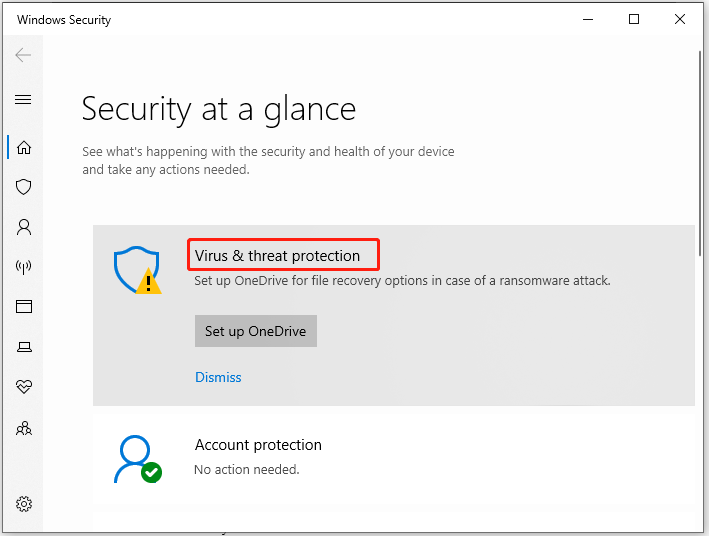This screenshot has width=709, height=536.
Task: Dismiss the OneDrive recommendation
Action: (x=218, y=377)
